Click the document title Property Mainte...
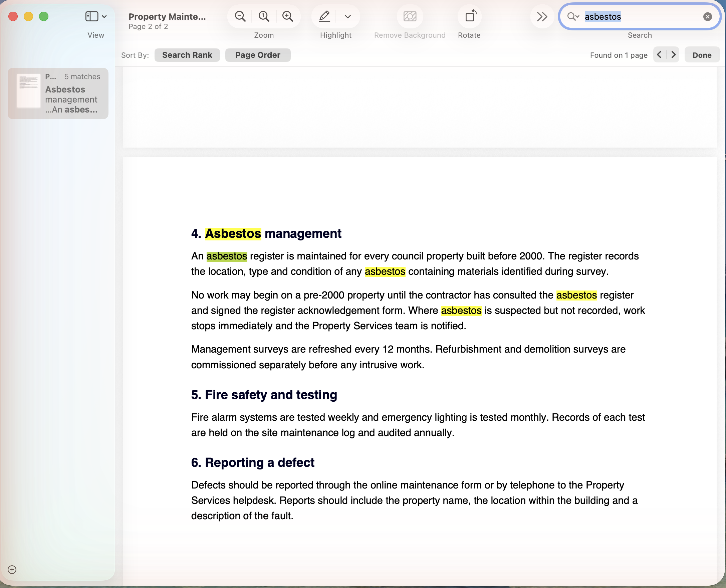 coord(167,16)
